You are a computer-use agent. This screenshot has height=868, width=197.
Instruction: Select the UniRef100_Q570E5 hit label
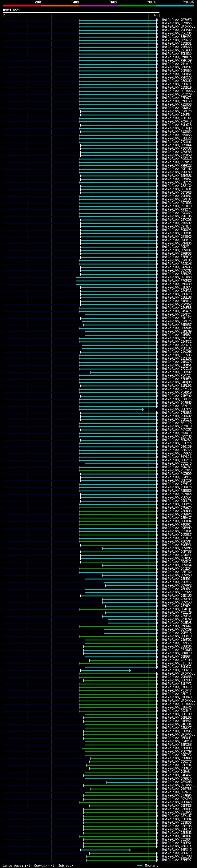177,20
